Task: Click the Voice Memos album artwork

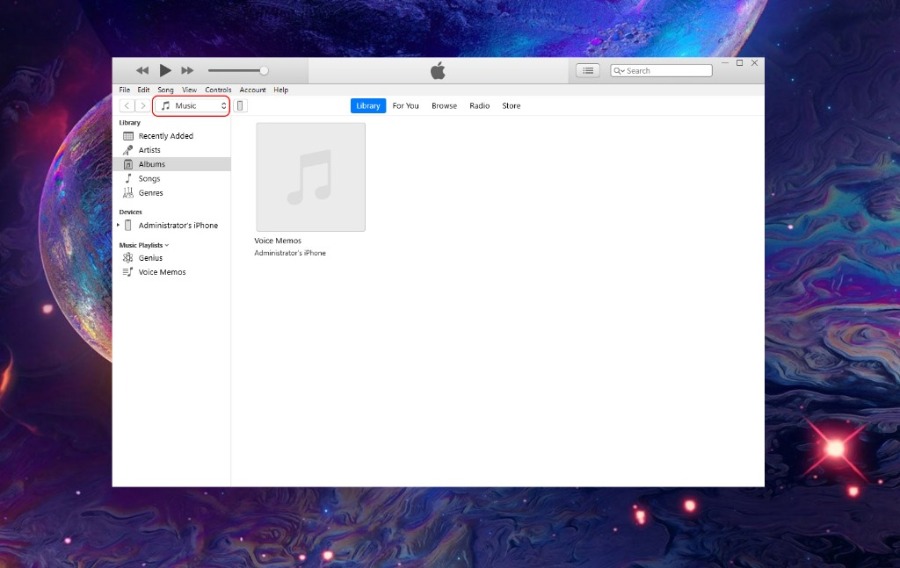Action: tap(311, 177)
